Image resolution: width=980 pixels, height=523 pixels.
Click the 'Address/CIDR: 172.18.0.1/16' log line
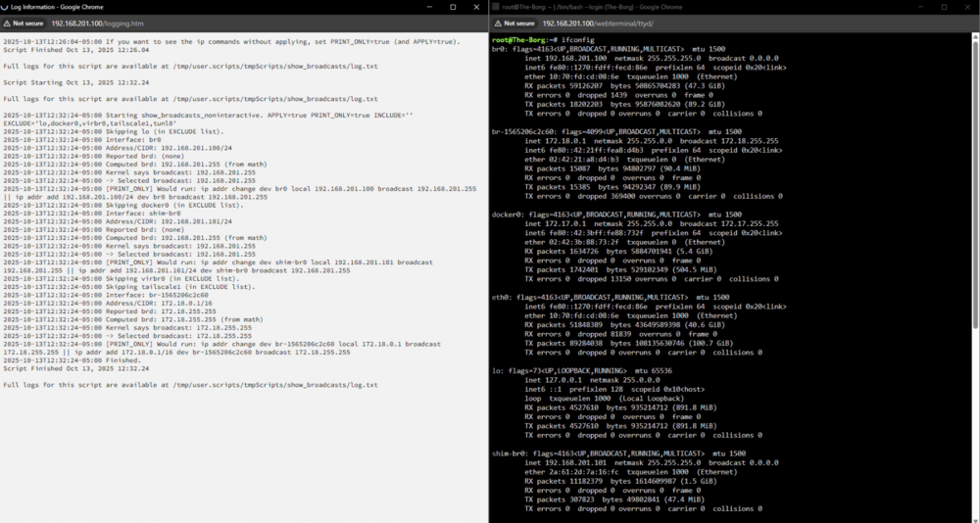pyautogui.click(x=110, y=303)
